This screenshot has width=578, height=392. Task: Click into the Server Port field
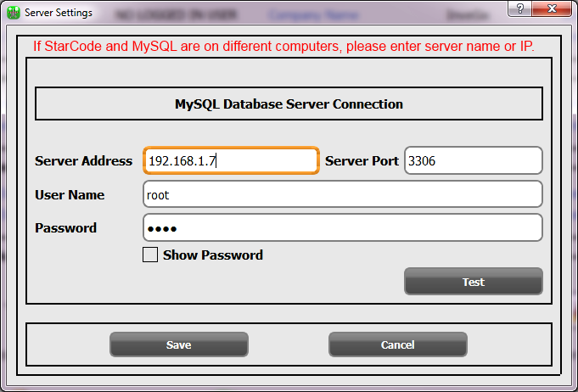pyautogui.click(x=473, y=160)
